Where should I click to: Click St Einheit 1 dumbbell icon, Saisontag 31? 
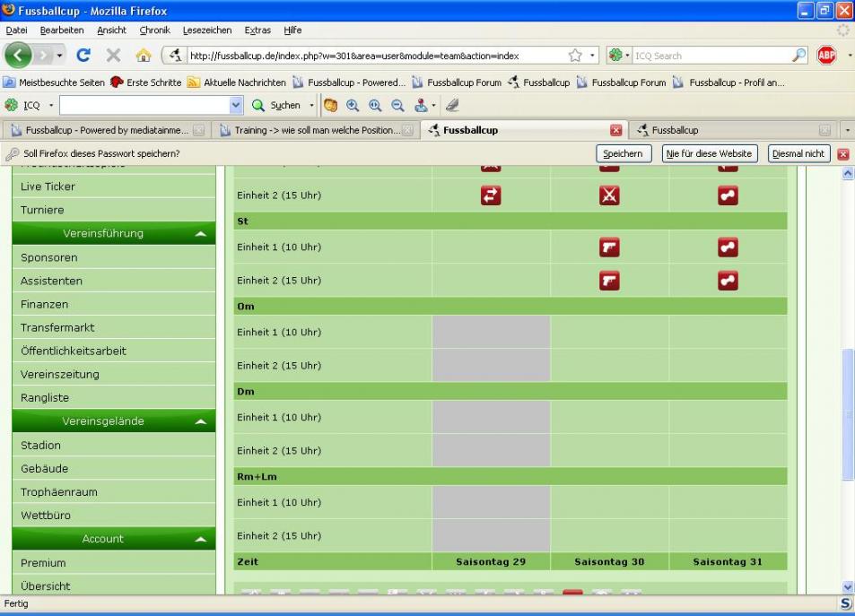coord(728,247)
